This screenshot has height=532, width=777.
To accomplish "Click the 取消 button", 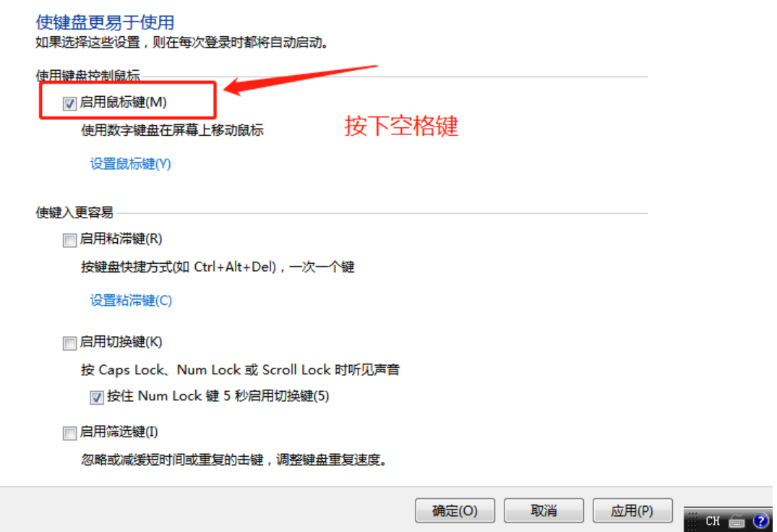I will [x=544, y=511].
